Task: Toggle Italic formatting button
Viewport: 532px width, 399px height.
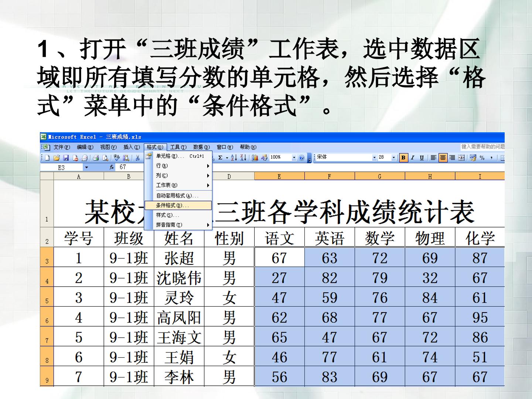Action: tap(413, 158)
